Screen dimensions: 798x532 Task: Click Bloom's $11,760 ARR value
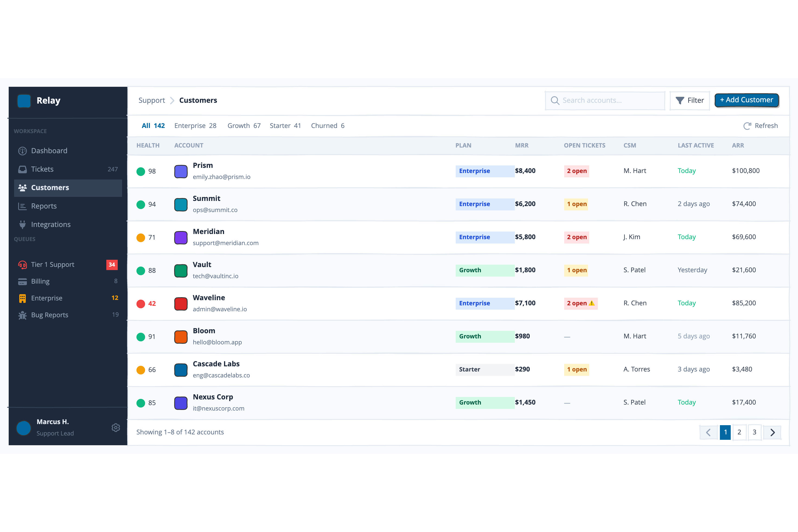pyautogui.click(x=744, y=336)
